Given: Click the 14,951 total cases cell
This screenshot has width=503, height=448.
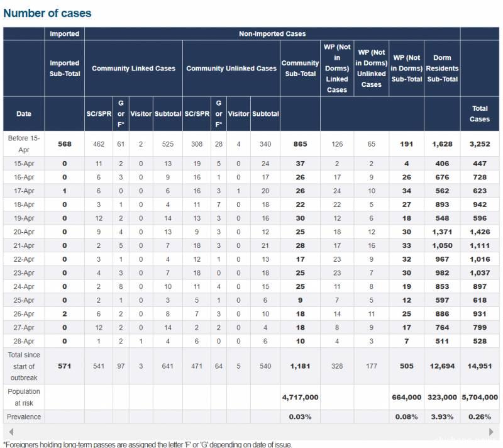Looking at the screenshot, I should [480, 366].
